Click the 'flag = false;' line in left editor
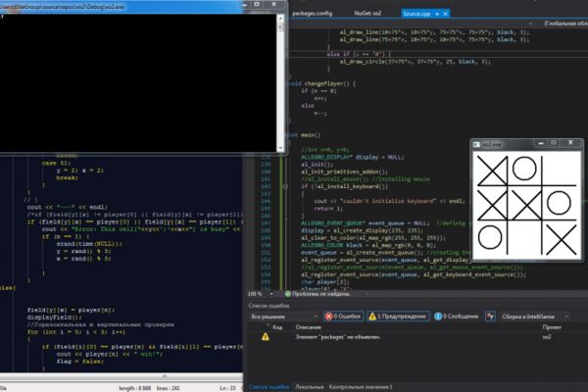 click(x=80, y=362)
